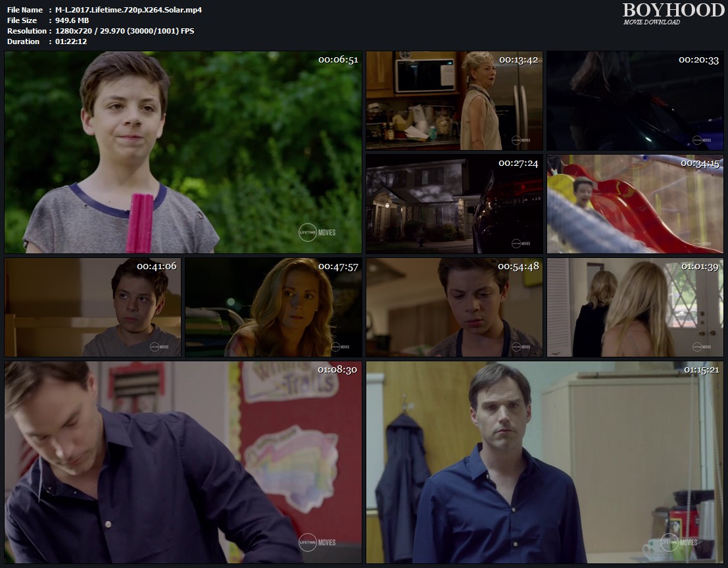Open the thumbnail at 00:06:51
This screenshot has width=728, height=568.
183,153
